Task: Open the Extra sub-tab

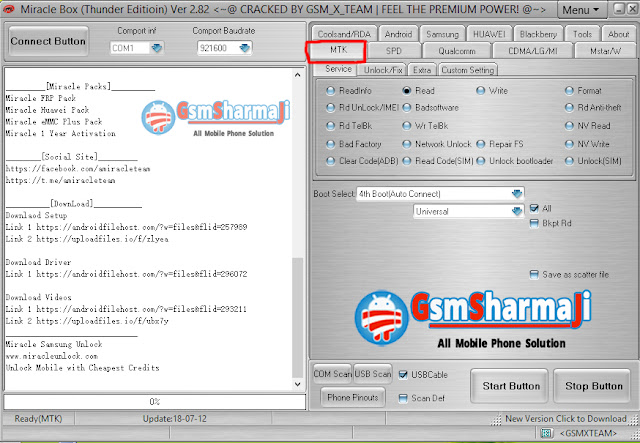Action: point(422,70)
